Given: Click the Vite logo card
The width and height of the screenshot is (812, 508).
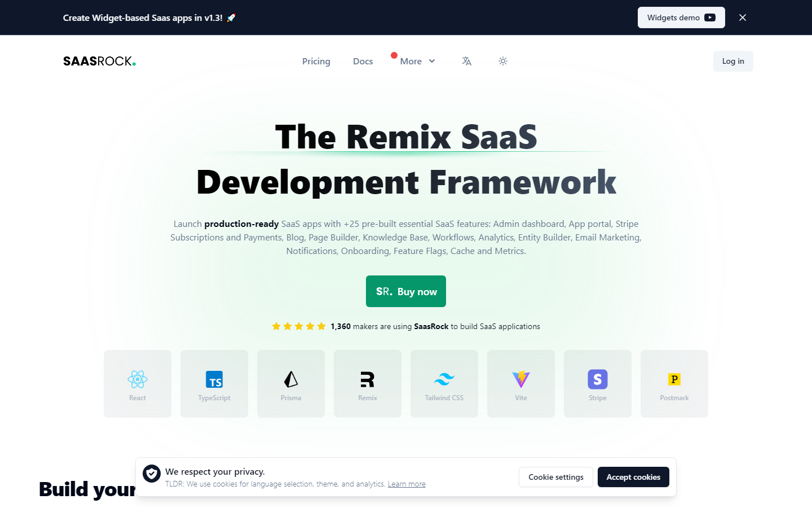Looking at the screenshot, I should pos(521,384).
